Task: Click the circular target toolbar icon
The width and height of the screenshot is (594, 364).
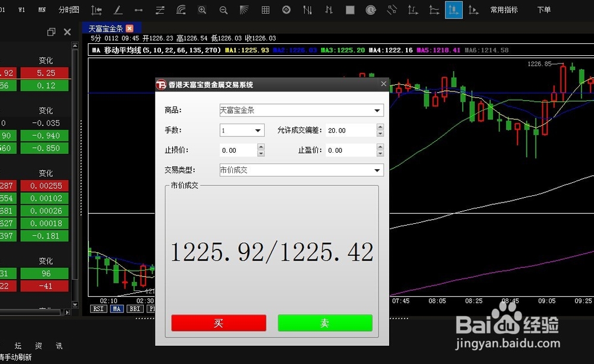Action: click(x=286, y=10)
